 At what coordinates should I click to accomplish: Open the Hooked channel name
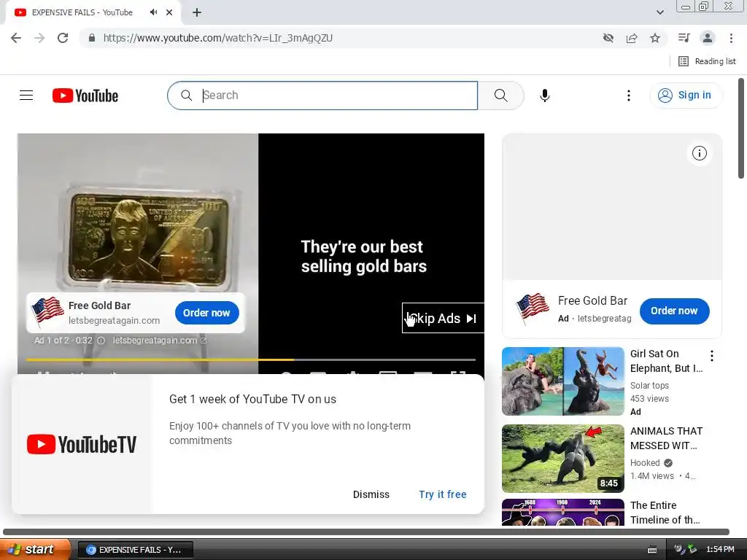645,463
